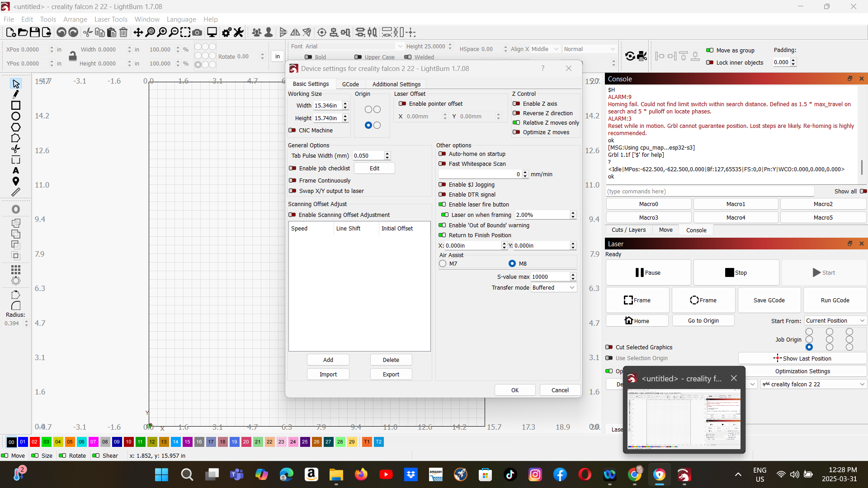Screen dimensions: 868x488
Task: Click Cancel in Device settings dialog
Action: tap(560, 390)
